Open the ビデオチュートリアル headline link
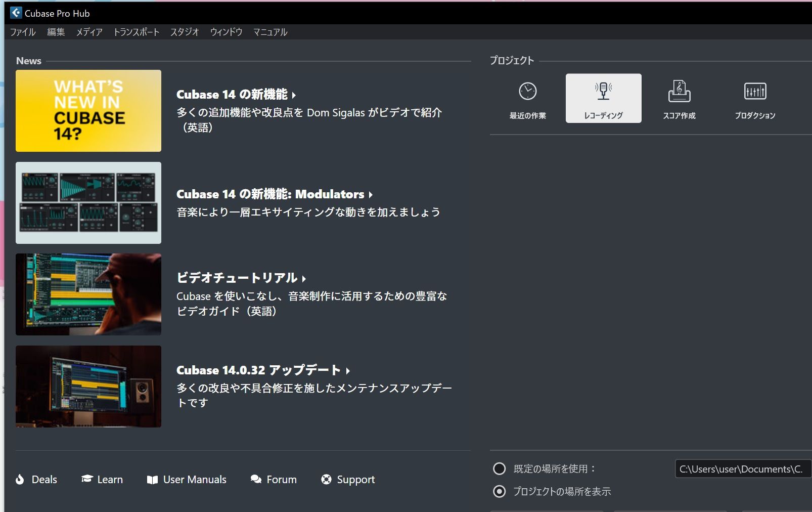This screenshot has height=512, width=812. (x=241, y=278)
